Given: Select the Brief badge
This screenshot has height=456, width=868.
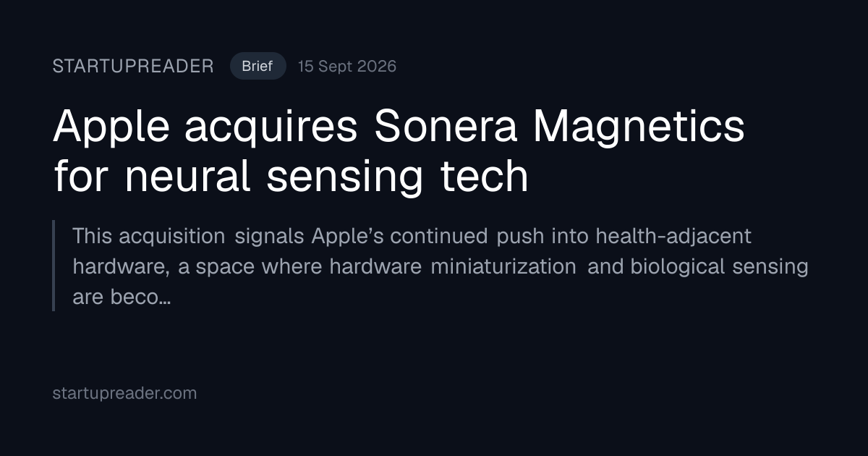Looking at the screenshot, I should (258, 67).
